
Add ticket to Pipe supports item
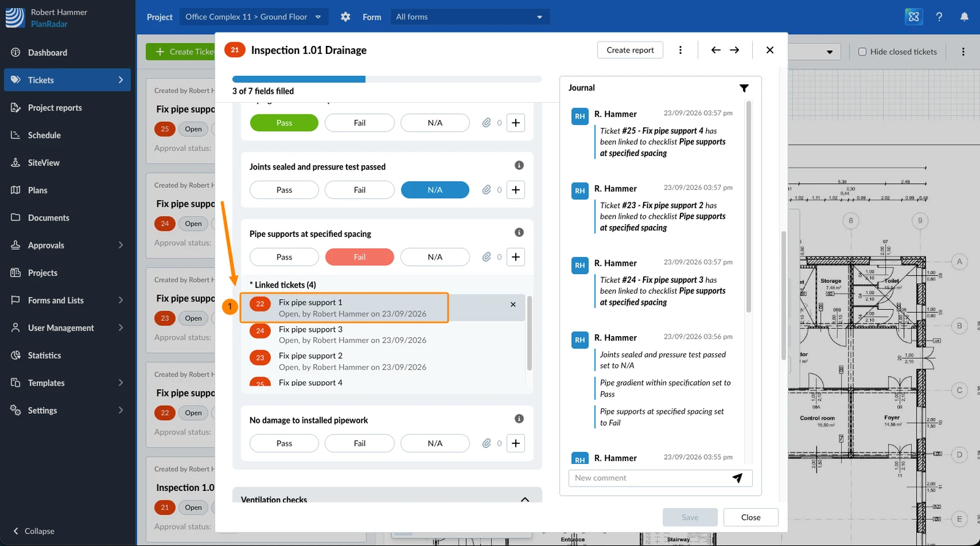pos(516,257)
